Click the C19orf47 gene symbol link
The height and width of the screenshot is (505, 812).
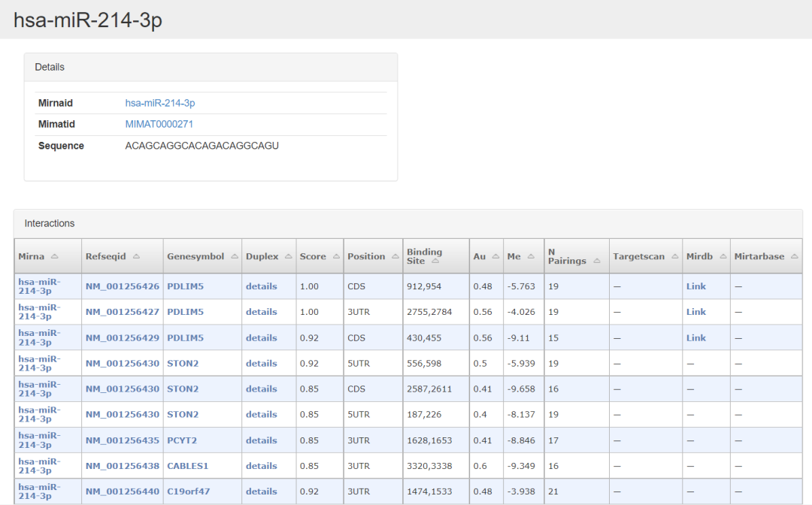pos(188,491)
